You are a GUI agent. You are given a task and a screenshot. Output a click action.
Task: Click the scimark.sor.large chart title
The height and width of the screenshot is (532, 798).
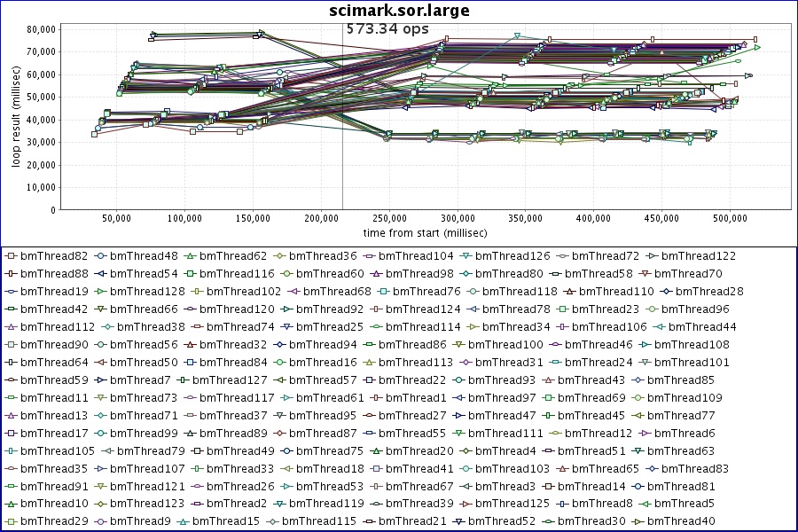399,11
